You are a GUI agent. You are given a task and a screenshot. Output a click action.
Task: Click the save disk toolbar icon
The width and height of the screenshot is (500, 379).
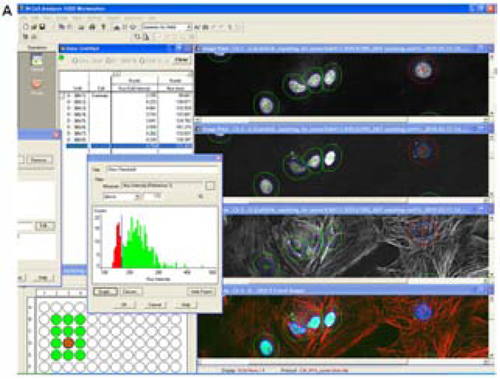[42, 27]
